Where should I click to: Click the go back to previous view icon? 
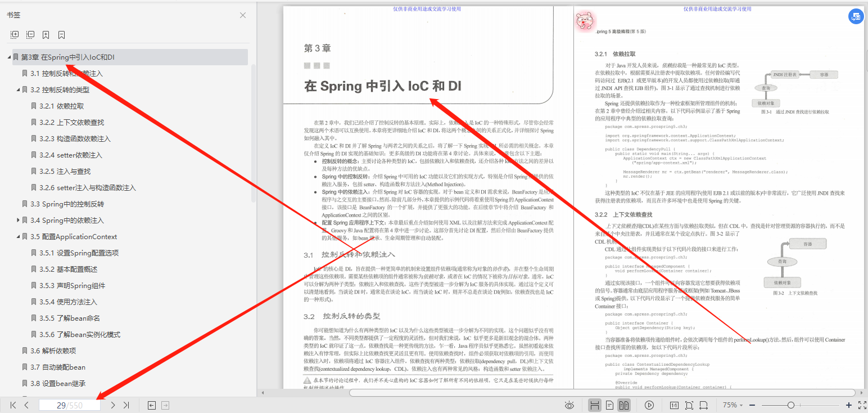[152, 405]
